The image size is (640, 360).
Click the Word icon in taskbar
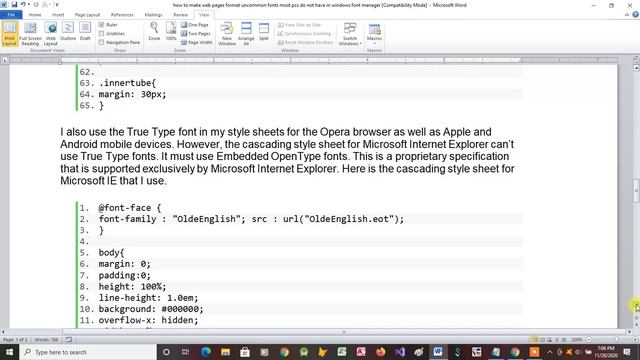click(438, 352)
